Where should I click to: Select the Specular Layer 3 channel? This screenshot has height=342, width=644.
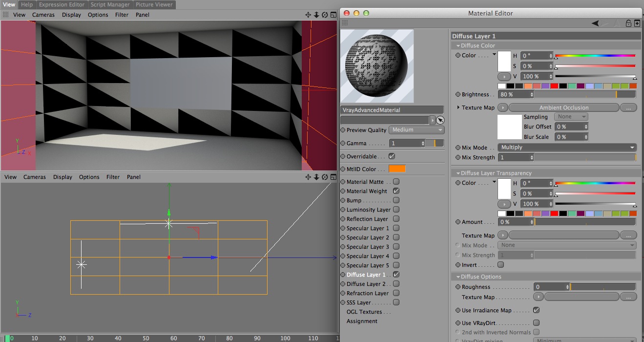pos(368,247)
